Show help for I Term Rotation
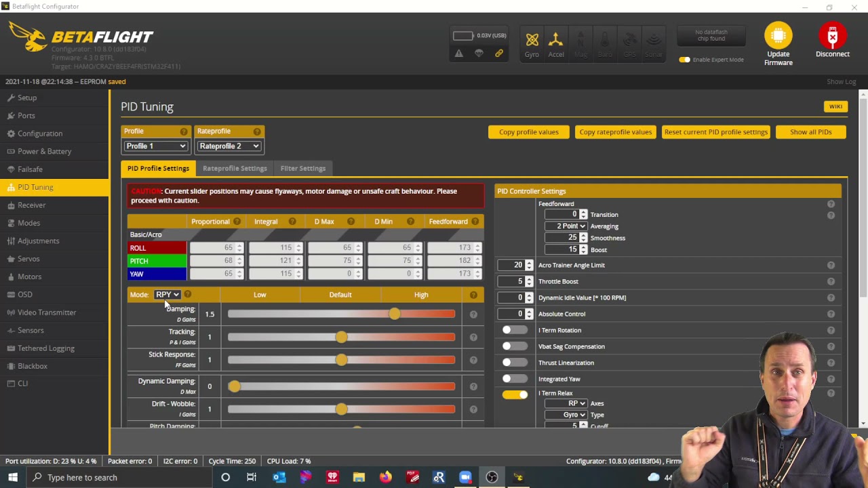This screenshot has width=868, height=488. [x=831, y=330]
